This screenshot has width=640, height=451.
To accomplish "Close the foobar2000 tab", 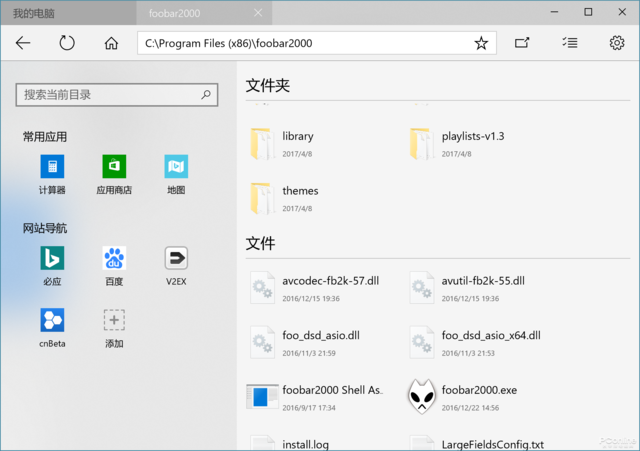I will tap(258, 13).
